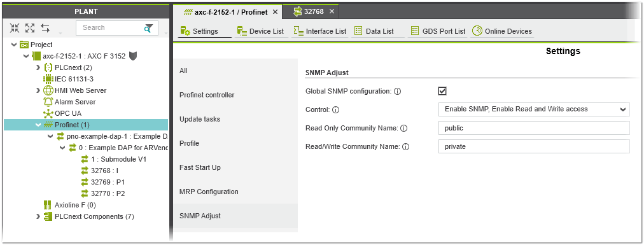Click the search filter funnel icon
Image resolution: width=644 pixels, height=245 pixels.
(148, 28)
